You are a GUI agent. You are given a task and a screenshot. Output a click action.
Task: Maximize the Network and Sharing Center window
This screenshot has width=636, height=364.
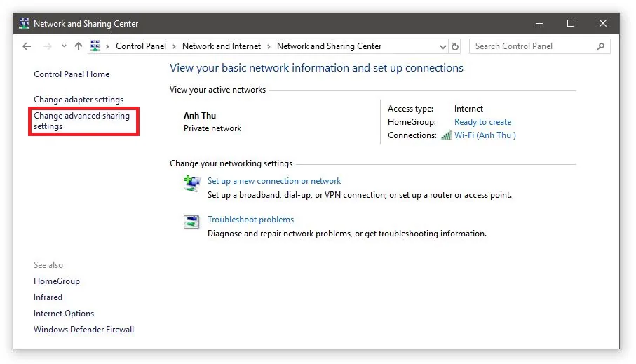(571, 24)
